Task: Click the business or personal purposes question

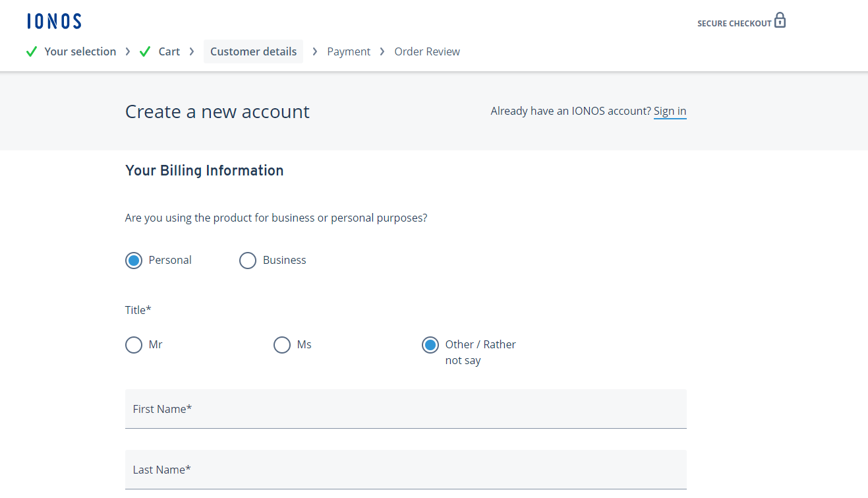Action: [276, 218]
